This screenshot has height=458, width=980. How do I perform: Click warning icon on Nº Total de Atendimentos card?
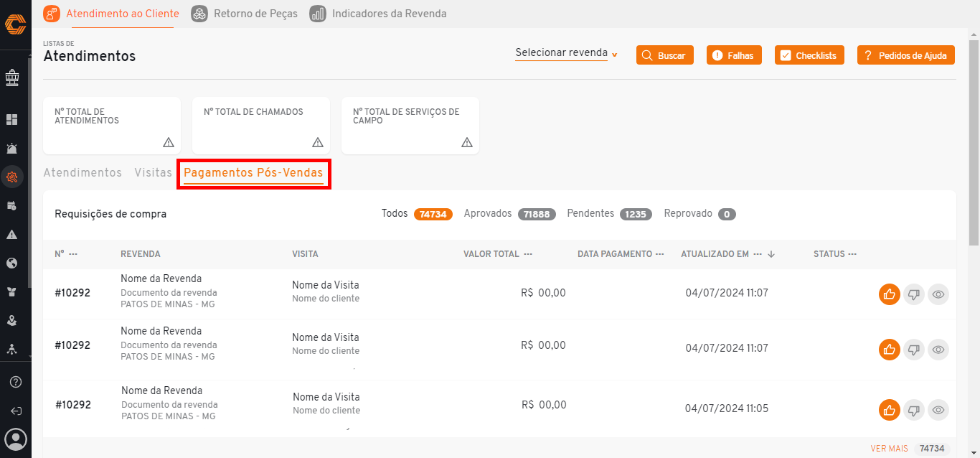tap(169, 142)
